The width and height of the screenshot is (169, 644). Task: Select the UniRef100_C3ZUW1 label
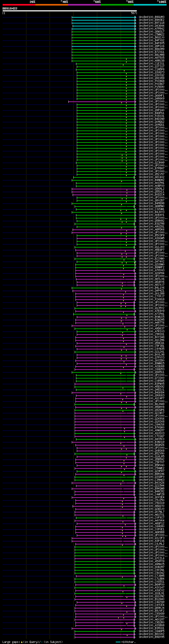pos(152,209)
